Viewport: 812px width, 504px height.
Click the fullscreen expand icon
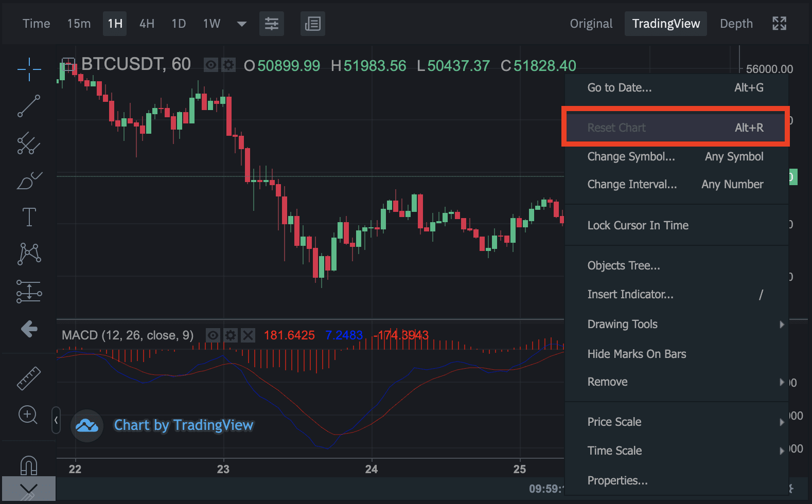click(x=780, y=23)
